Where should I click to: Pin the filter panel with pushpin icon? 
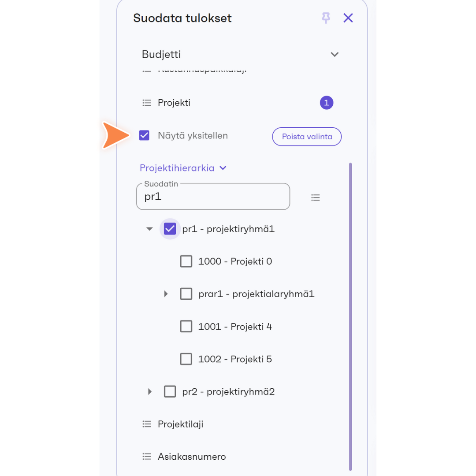(326, 18)
